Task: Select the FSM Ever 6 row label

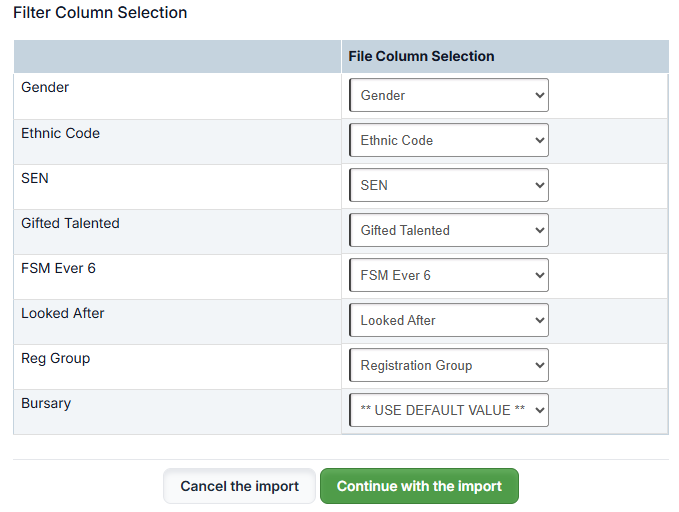Action: (58, 268)
